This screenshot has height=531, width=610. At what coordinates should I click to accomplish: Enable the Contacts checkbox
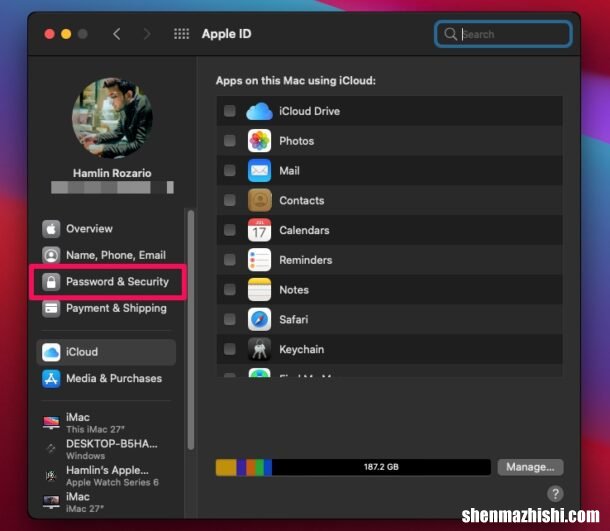tap(230, 200)
